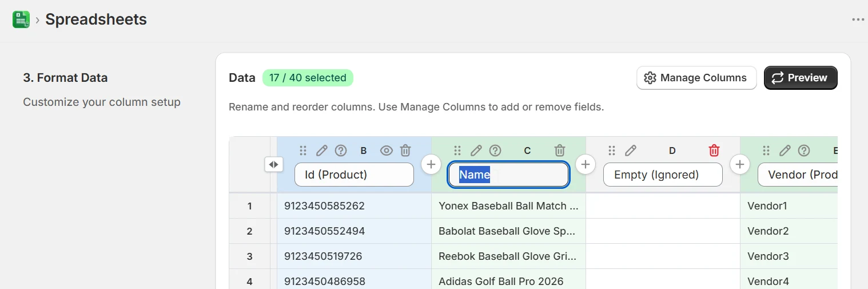Click the Spreadsheets breadcrumb title
868x289 pixels.
[96, 19]
